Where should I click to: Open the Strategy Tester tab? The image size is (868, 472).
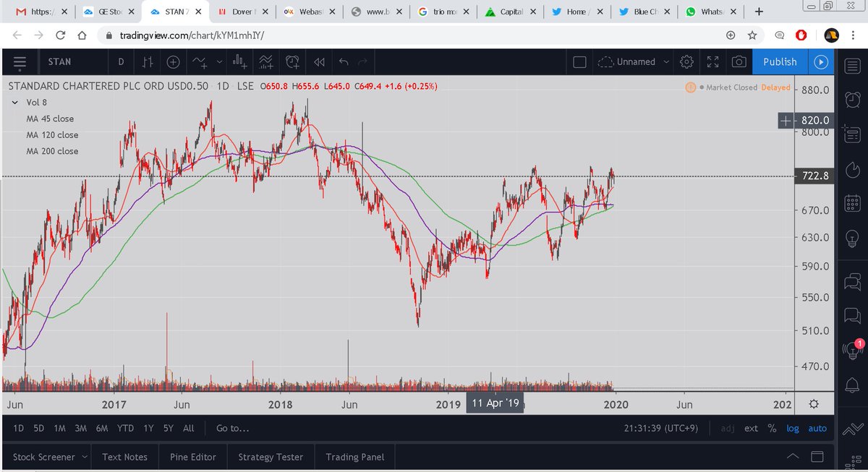[x=271, y=457]
